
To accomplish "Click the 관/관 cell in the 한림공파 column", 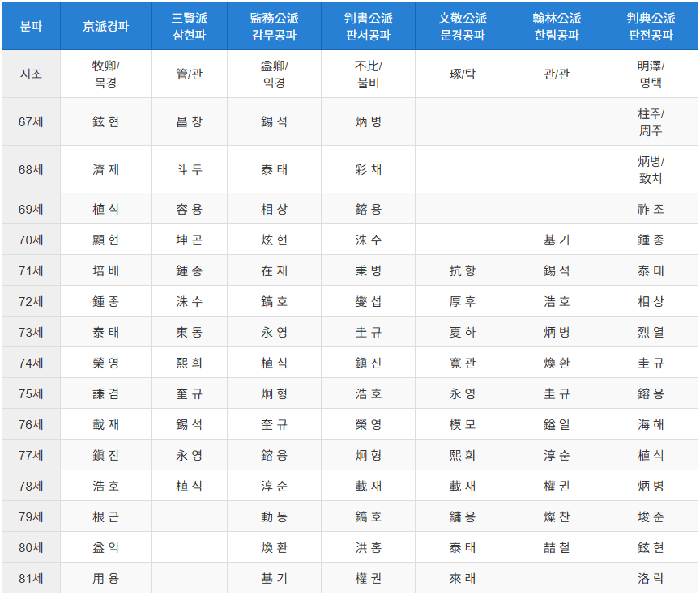I will [x=557, y=74].
